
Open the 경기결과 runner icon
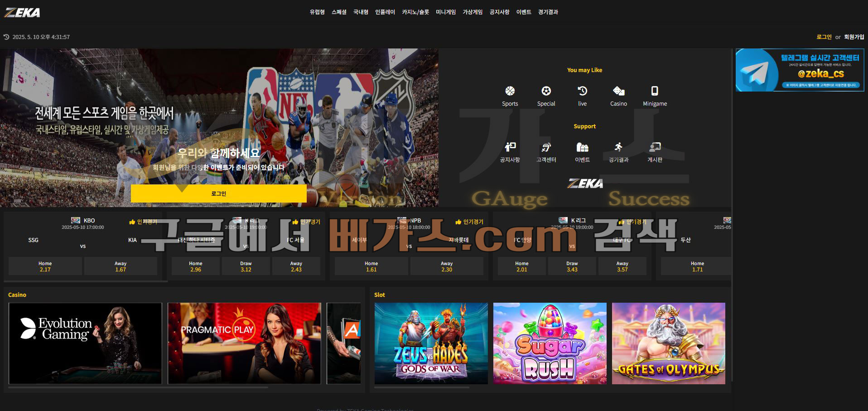[618, 147]
